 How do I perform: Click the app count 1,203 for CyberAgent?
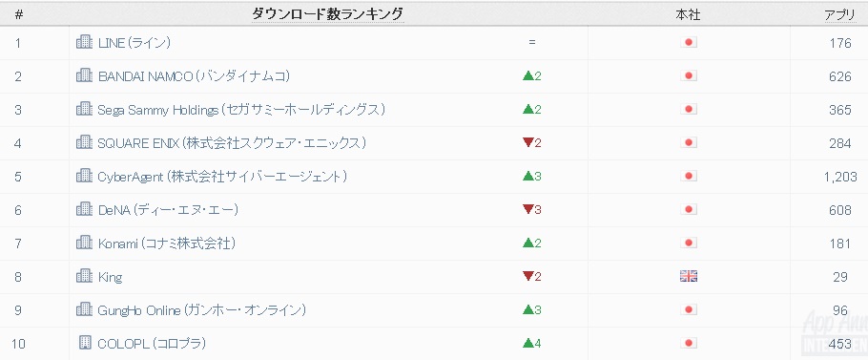coord(840,177)
